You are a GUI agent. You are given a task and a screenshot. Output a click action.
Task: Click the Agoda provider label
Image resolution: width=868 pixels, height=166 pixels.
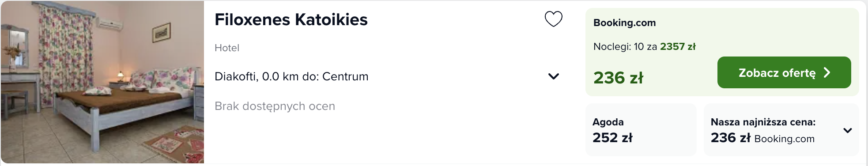tap(608, 122)
